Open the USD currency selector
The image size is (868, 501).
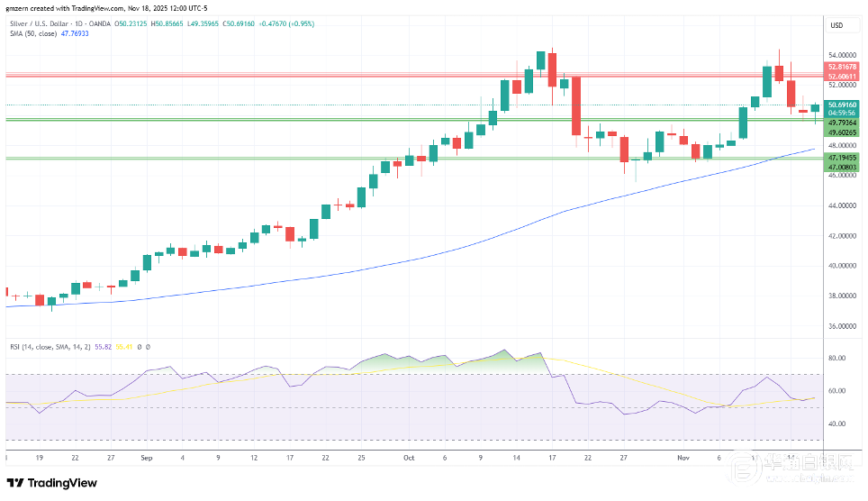point(835,25)
